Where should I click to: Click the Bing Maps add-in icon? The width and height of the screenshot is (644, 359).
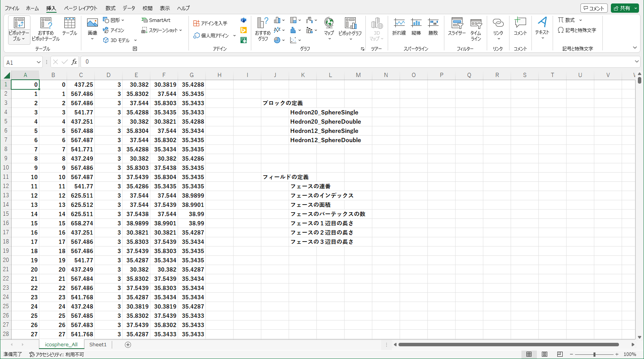pyautogui.click(x=244, y=30)
